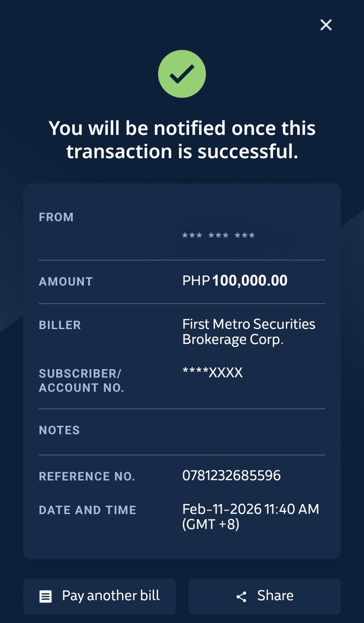Viewport: 364px width, 623px height.
Task: Select the reference number 0781232685596
Action: coord(231,475)
